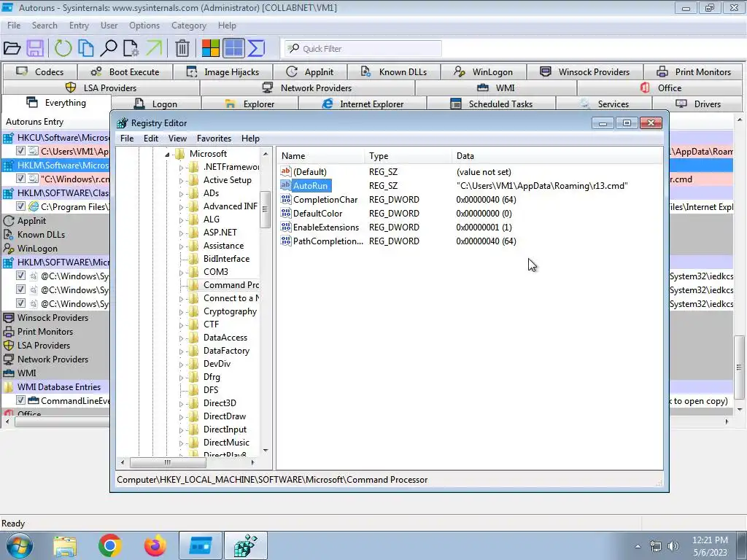Select the PathCompletion DWORD icon

(x=286, y=241)
